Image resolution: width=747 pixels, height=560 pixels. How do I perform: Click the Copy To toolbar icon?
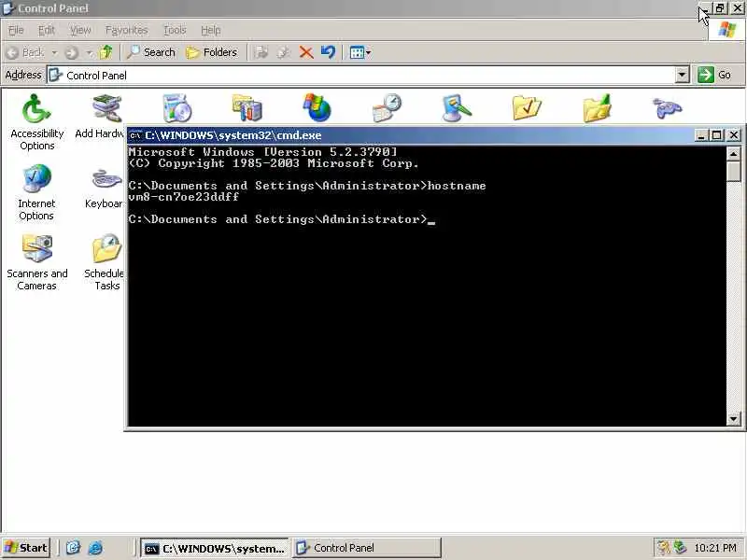(284, 52)
